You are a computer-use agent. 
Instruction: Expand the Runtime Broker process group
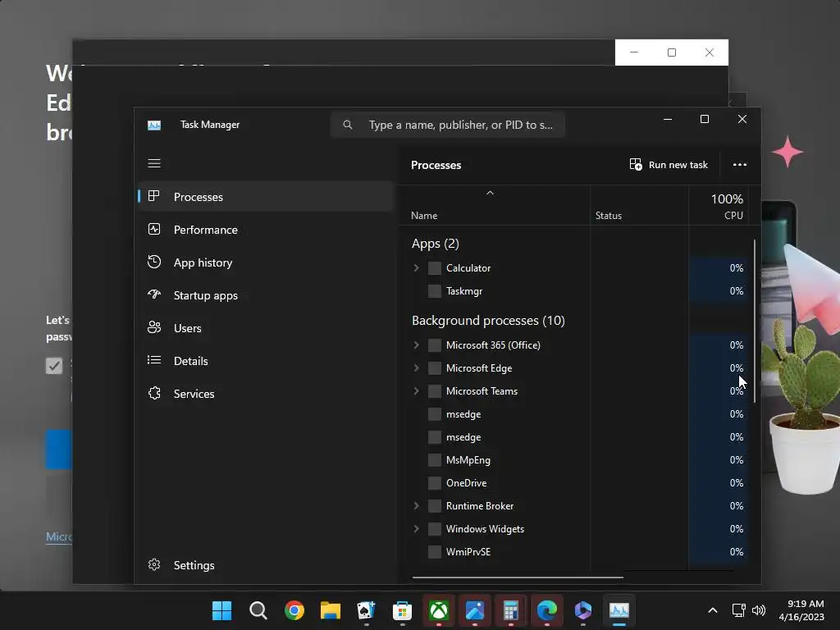(x=416, y=505)
